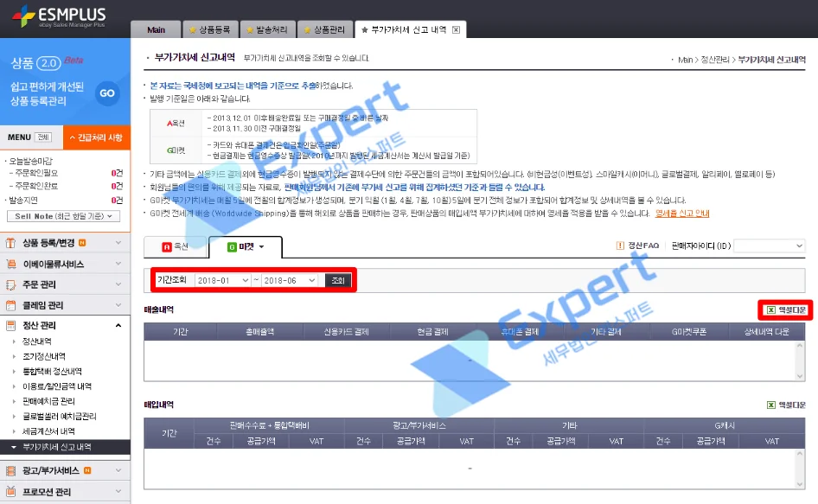818x504 pixels.
Task: Click the 광고/부가서비스 column header in 매입내역
Action: pyautogui.click(x=419, y=425)
